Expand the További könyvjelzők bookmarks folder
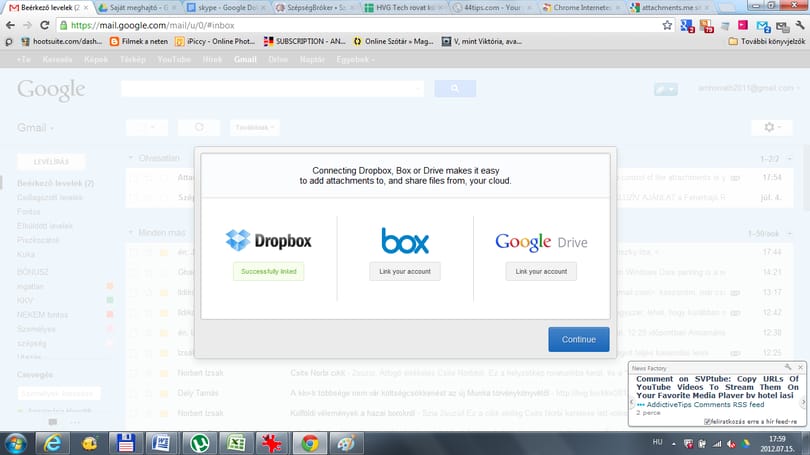 [x=766, y=41]
